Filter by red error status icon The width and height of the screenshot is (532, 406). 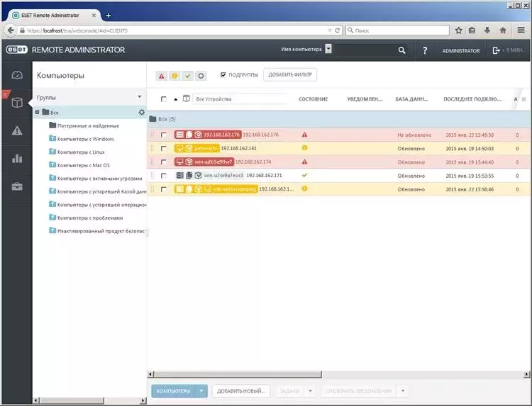click(162, 76)
